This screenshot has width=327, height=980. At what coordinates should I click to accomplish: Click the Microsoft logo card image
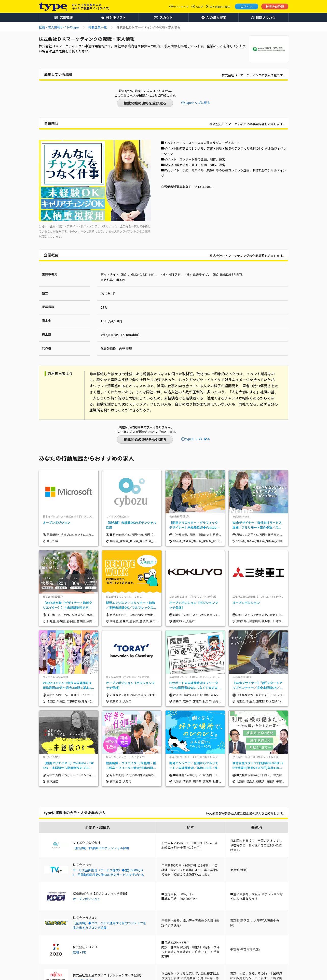pos(69,492)
